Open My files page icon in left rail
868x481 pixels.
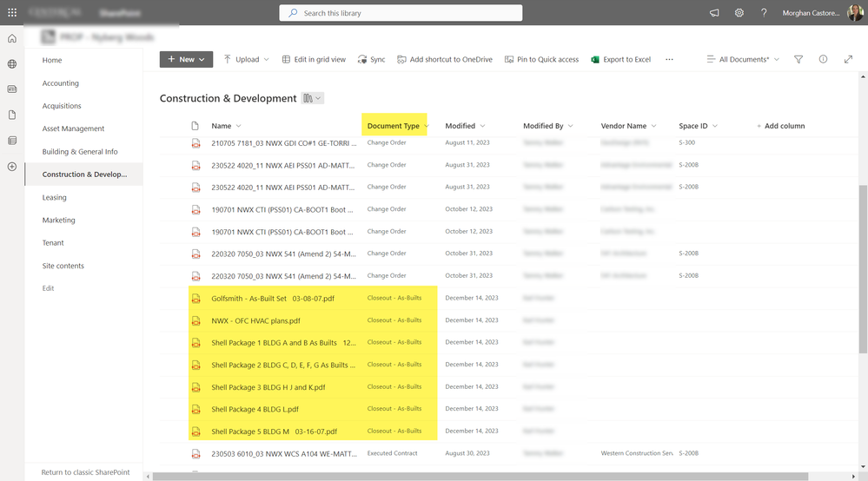[x=12, y=115]
